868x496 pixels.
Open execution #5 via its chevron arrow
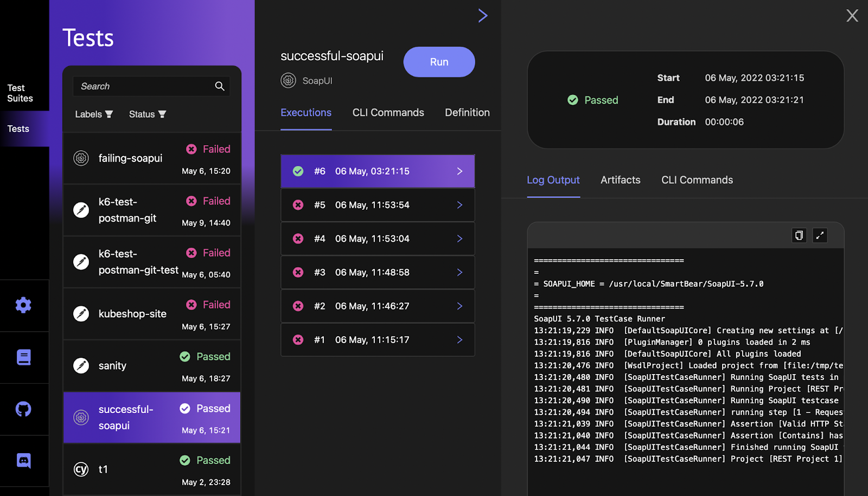pos(459,205)
